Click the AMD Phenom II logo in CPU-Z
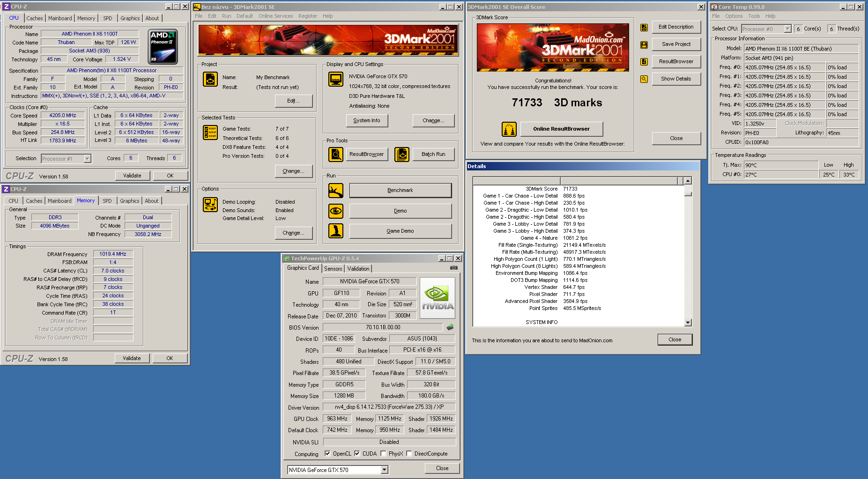 [163, 46]
